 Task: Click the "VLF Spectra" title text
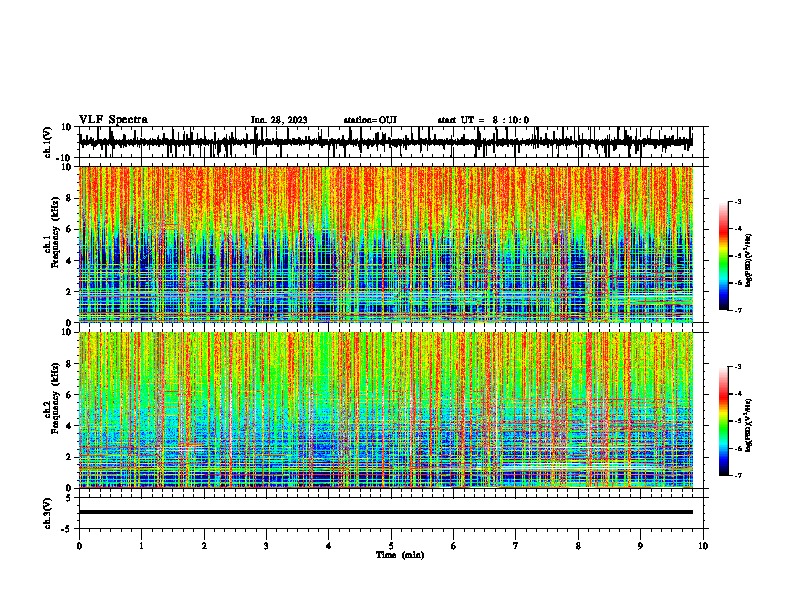pos(113,119)
